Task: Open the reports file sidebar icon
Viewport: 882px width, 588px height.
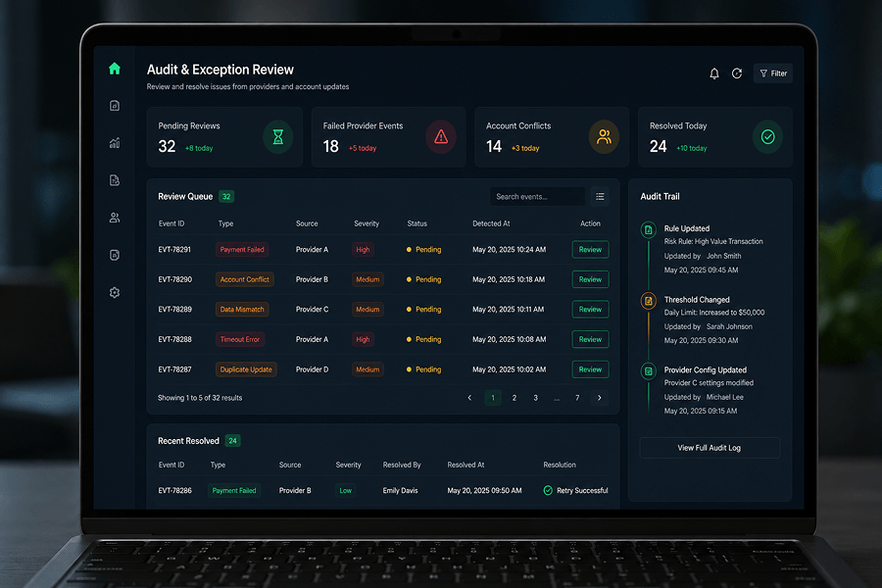Action: coord(115,180)
